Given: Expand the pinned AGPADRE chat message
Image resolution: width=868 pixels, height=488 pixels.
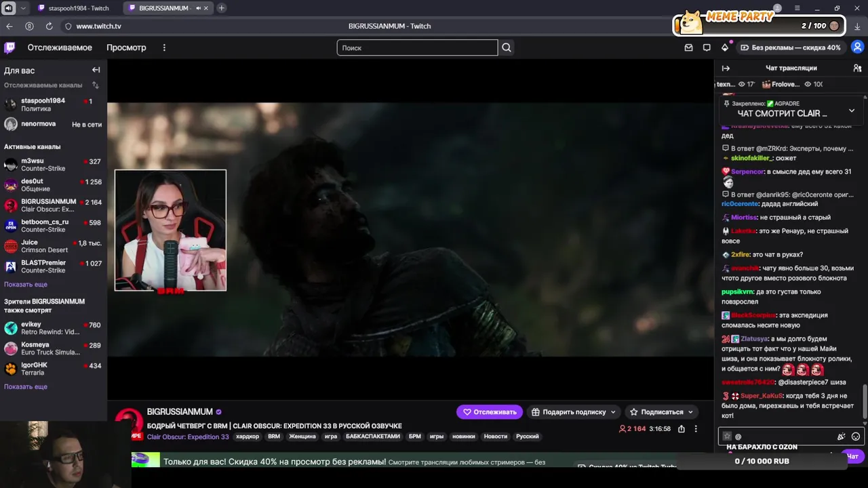Looking at the screenshot, I should (x=852, y=110).
